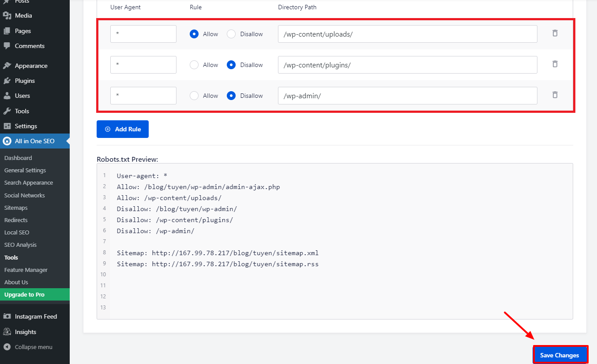597x364 pixels.
Task: Open Tools submenu under All in One SEO
Action: pos(11,257)
